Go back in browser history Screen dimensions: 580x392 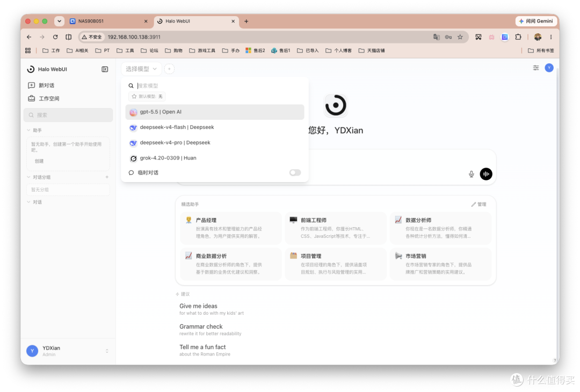tap(29, 37)
